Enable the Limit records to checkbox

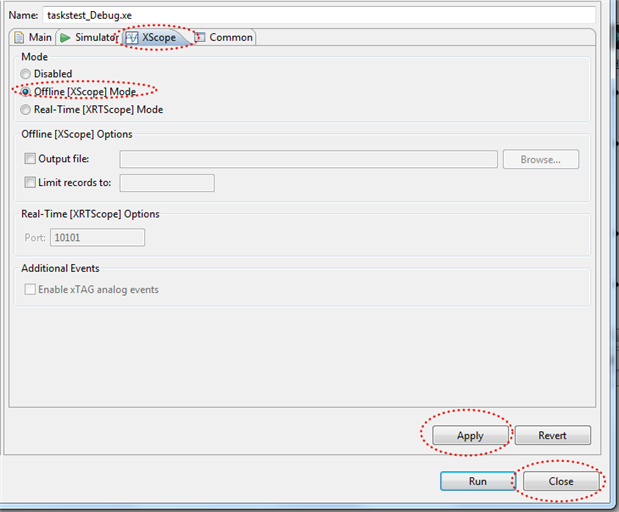click(30, 182)
